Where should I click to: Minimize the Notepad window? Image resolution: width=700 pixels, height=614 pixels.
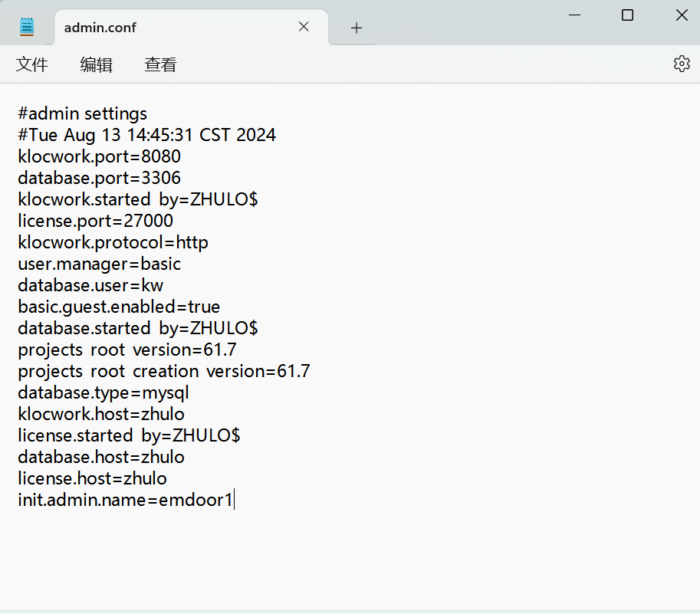click(x=574, y=15)
